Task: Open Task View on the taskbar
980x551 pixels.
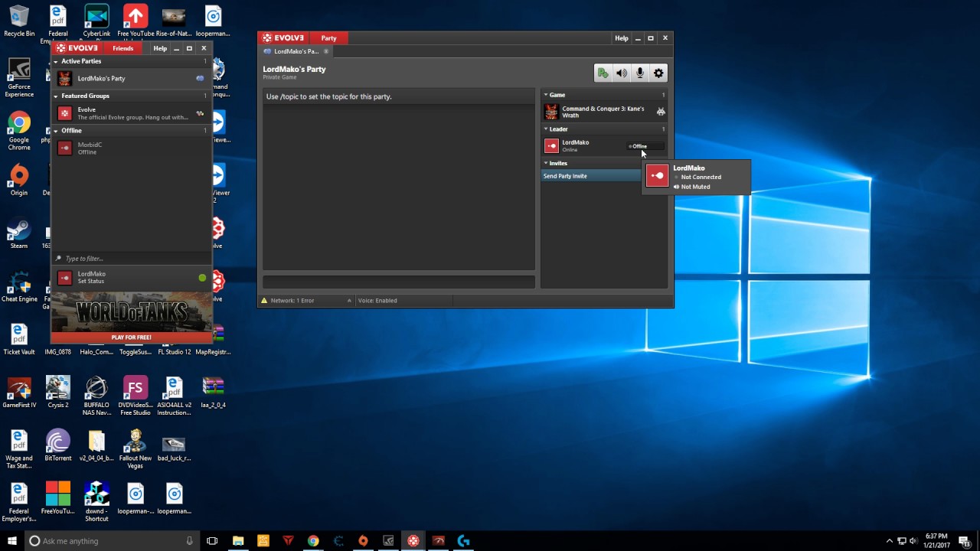Action: (212, 541)
